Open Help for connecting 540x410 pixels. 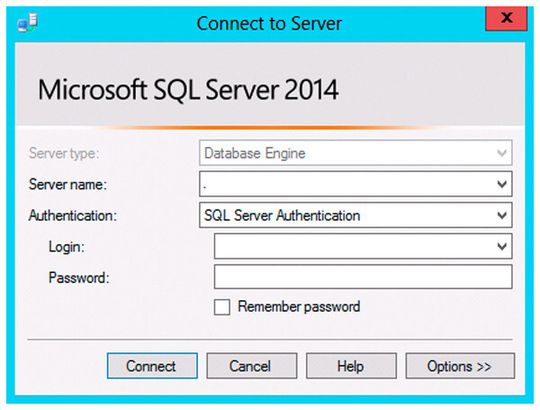pyautogui.click(x=351, y=366)
